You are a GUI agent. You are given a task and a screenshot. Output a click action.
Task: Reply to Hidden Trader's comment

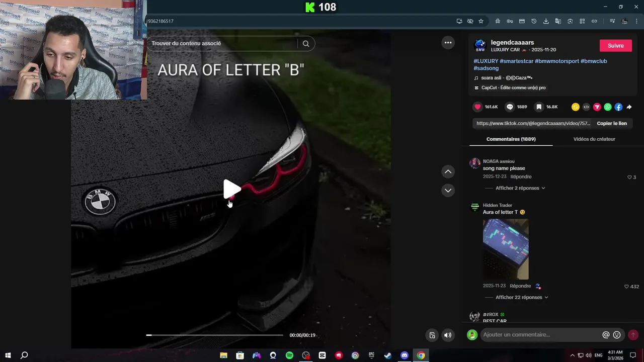point(520,286)
